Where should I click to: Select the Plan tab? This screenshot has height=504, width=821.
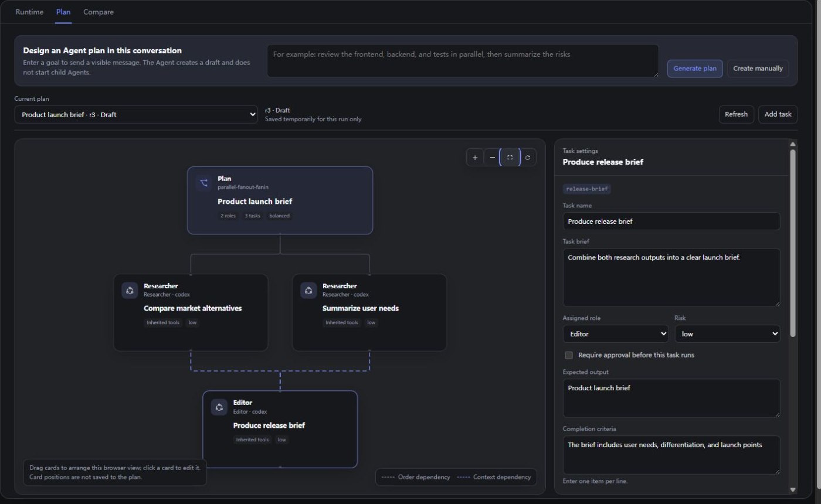[x=63, y=12]
